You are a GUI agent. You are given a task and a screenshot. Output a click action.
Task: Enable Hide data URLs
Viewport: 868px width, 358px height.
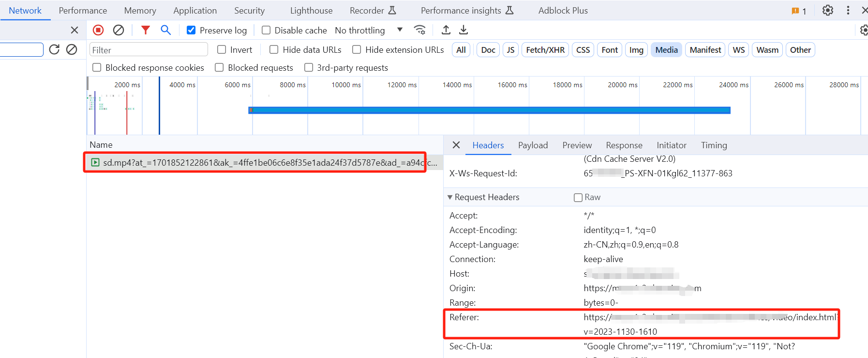pos(274,49)
